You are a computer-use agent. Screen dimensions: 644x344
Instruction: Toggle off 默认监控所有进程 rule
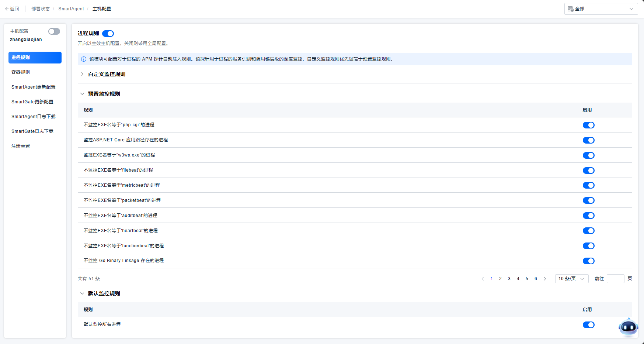click(x=588, y=325)
